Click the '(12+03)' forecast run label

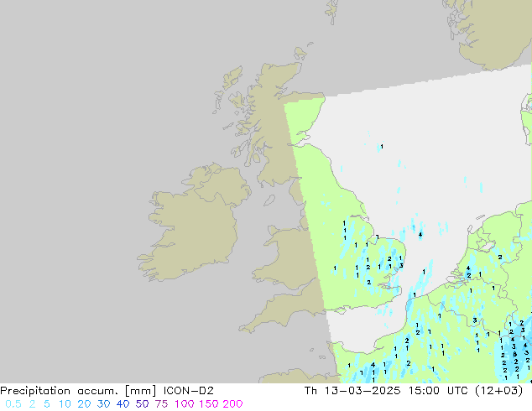pos(498,391)
